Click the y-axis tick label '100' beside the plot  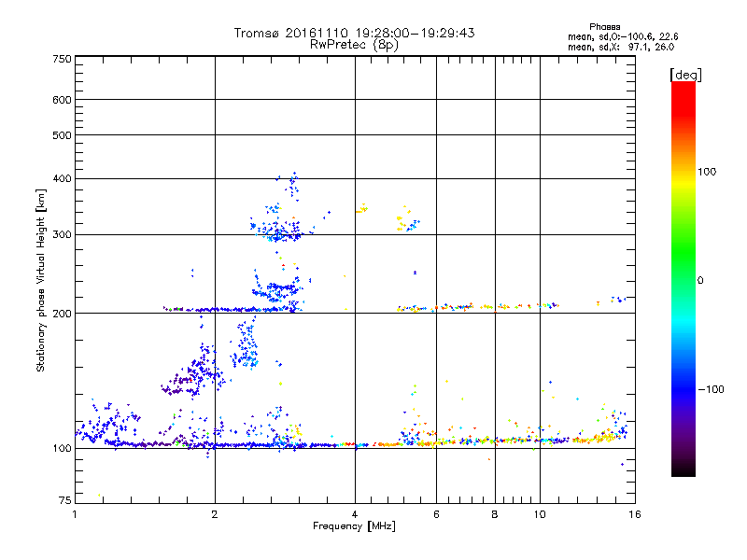click(62, 449)
